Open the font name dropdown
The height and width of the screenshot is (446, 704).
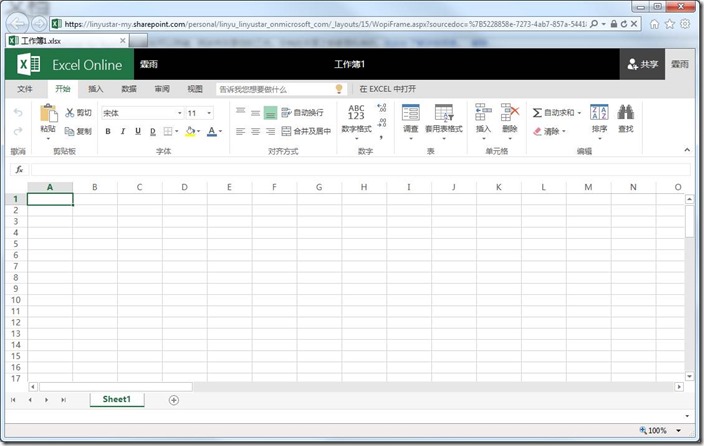click(x=180, y=113)
